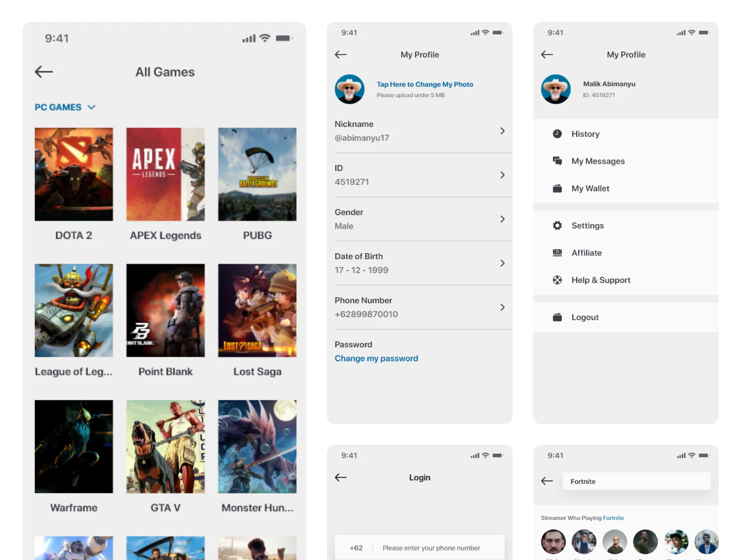Click the Logout icon
Image resolution: width=741 pixels, height=560 pixels.
point(557,317)
